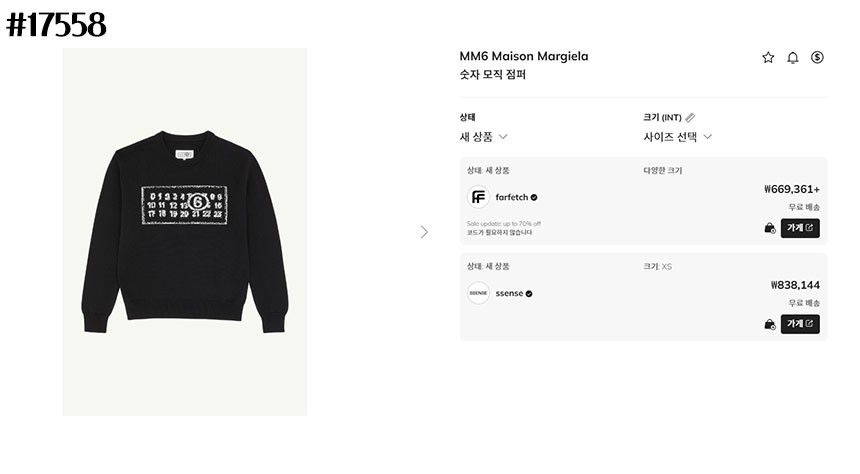The height and width of the screenshot is (474, 860).
Task: Click the 가게 button for farfetch
Action: coord(800,228)
